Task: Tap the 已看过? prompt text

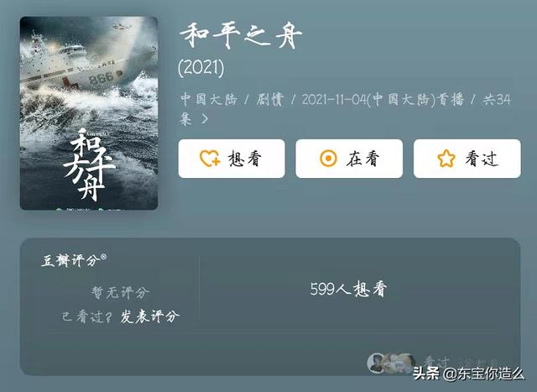Action: [x=86, y=316]
